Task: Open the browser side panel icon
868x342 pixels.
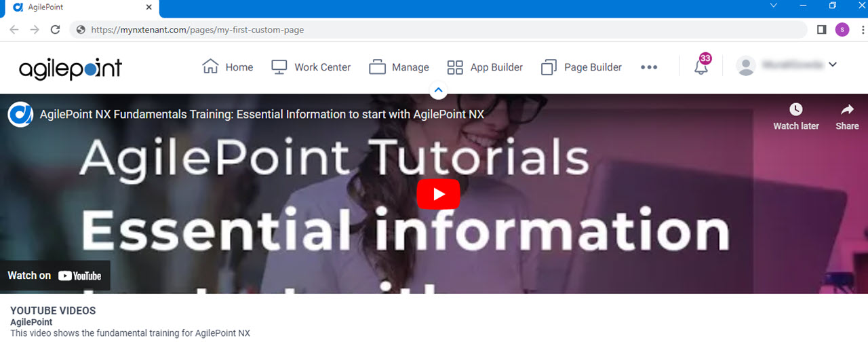Action: pos(821,30)
